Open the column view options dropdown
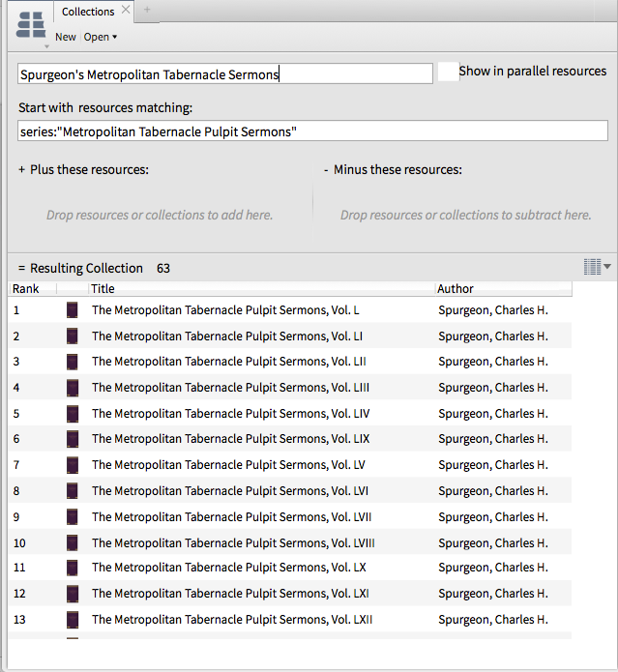 [597, 267]
